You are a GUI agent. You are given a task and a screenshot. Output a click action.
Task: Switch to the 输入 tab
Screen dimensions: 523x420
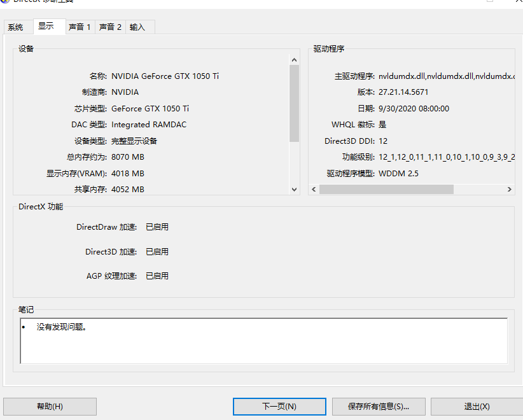pyautogui.click(x=140, y=27)
